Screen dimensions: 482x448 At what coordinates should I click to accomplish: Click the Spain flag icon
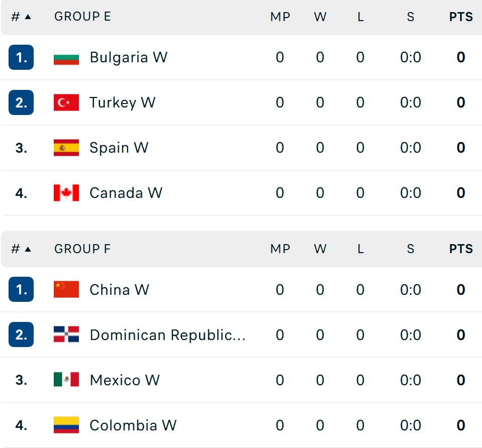tap(66, 148)
